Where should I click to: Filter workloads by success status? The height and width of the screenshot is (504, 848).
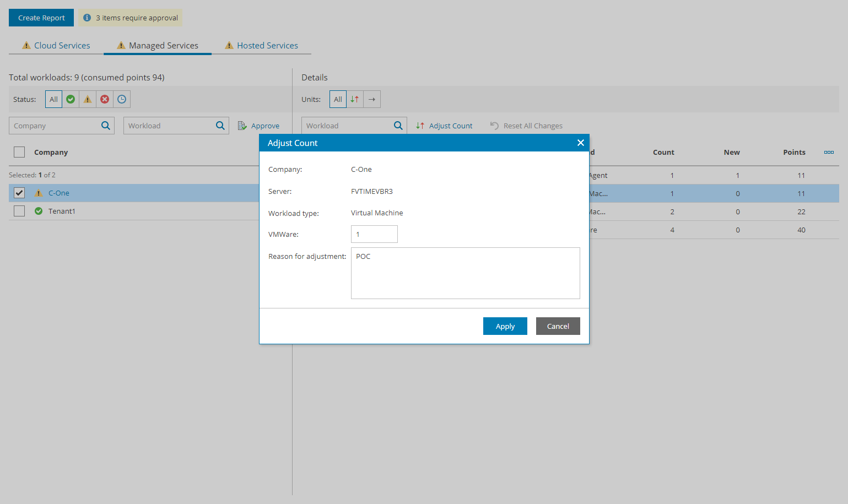[x=71, y=99]
